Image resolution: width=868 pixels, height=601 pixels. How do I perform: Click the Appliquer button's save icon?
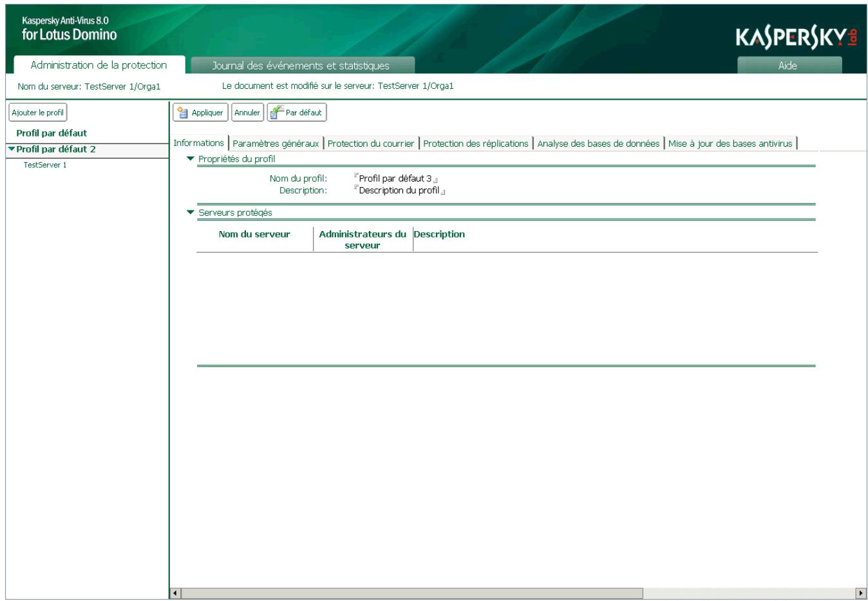point(183,113)
